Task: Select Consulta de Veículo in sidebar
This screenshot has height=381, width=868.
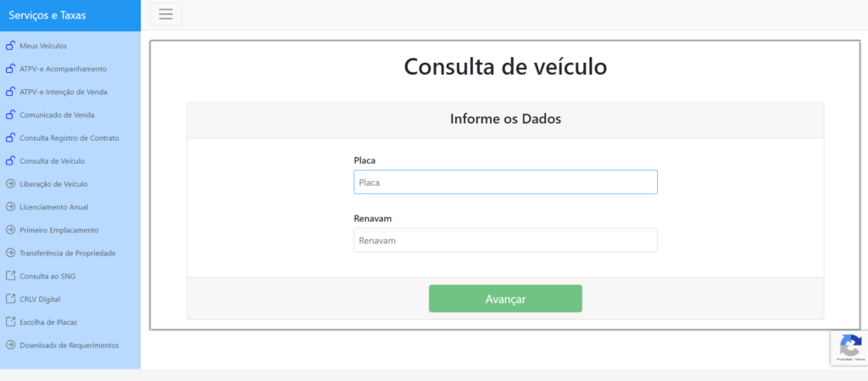Action: coord(52,161)
